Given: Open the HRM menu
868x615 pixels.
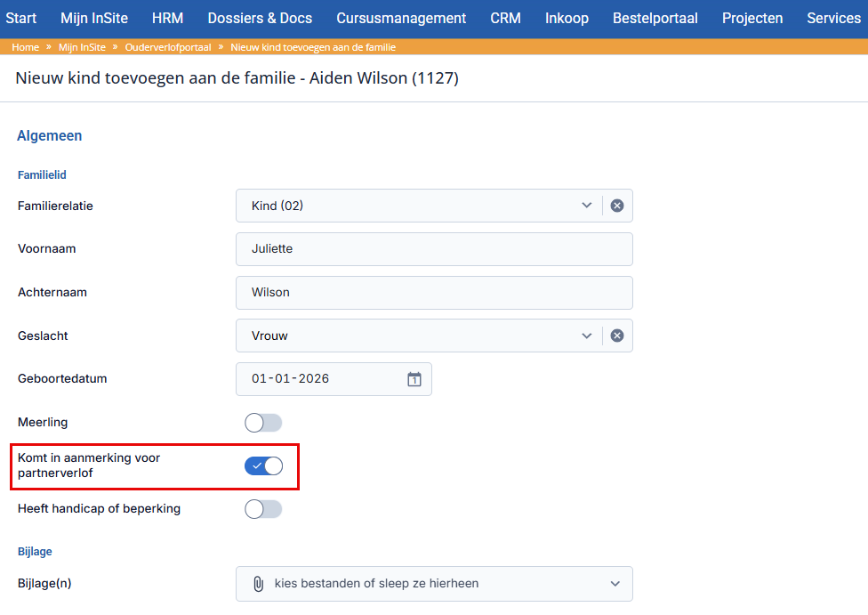Looking at the screenshot, I should [168, 19].
